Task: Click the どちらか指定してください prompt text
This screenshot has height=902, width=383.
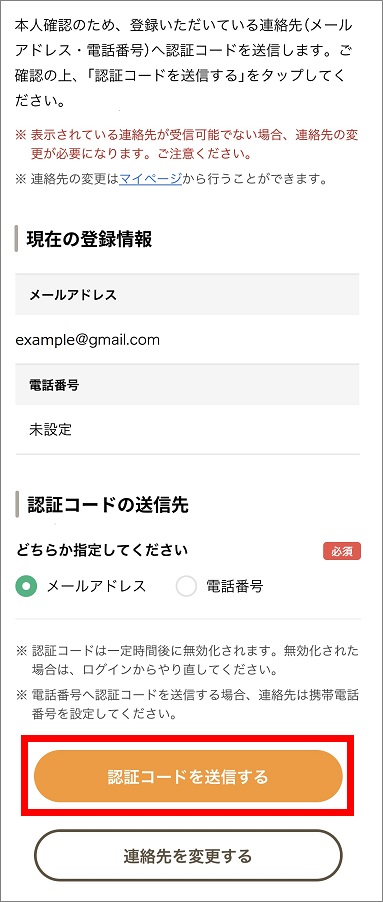Action: (x=102, y=551)
